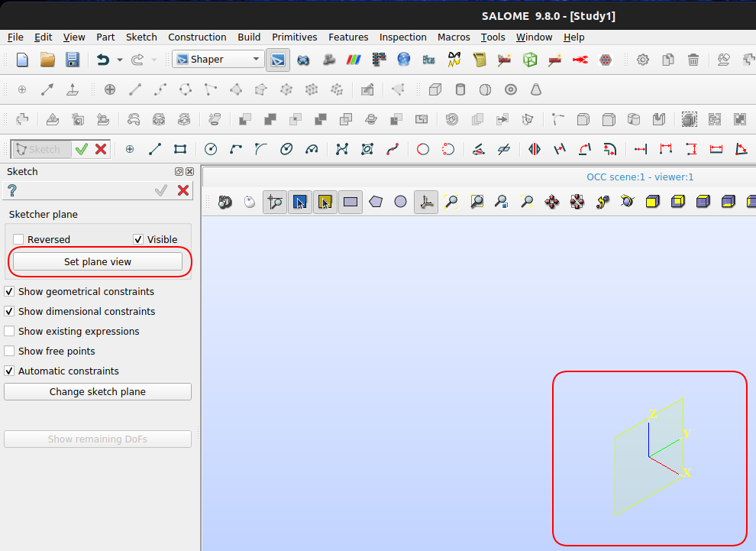Viewport: 756px width, 551px height.
Task: Cancel the Sketch panel with red X
Action: click(x=183, y=190)
